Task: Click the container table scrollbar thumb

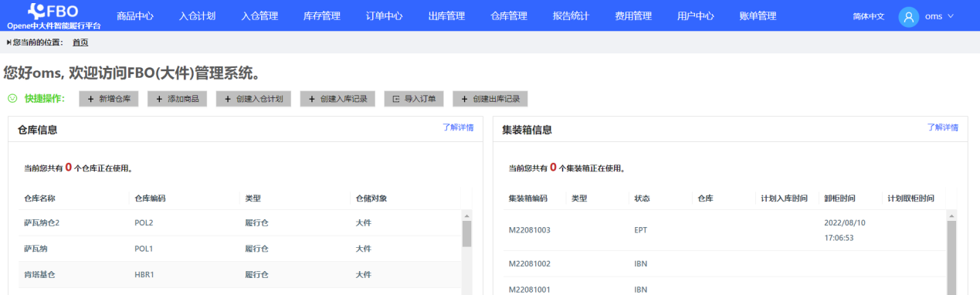Action: coord(951,258)
